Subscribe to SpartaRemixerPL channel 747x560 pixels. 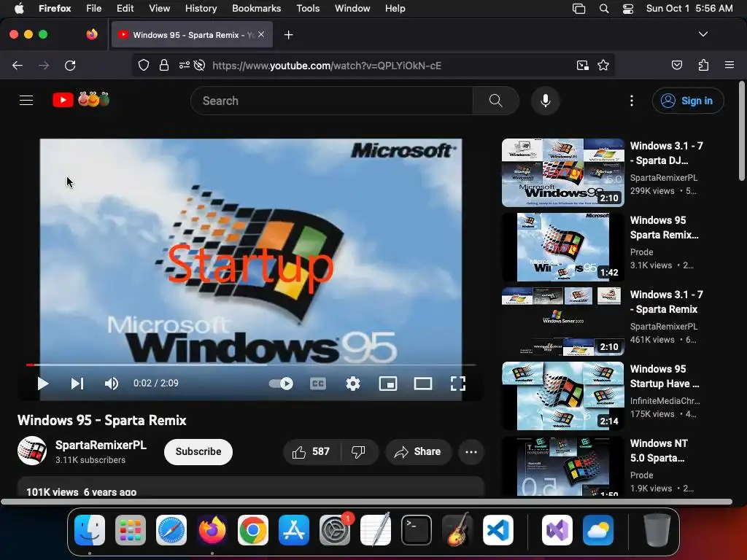198,452
